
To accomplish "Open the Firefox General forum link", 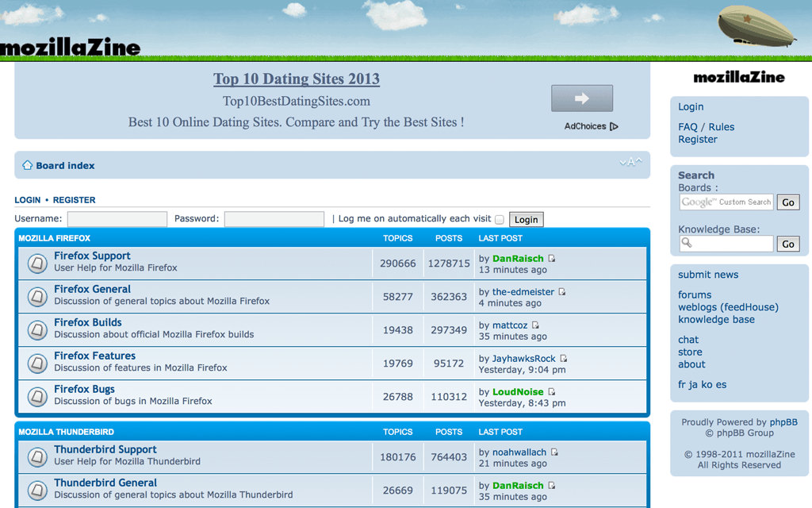I will coord(92,289).
